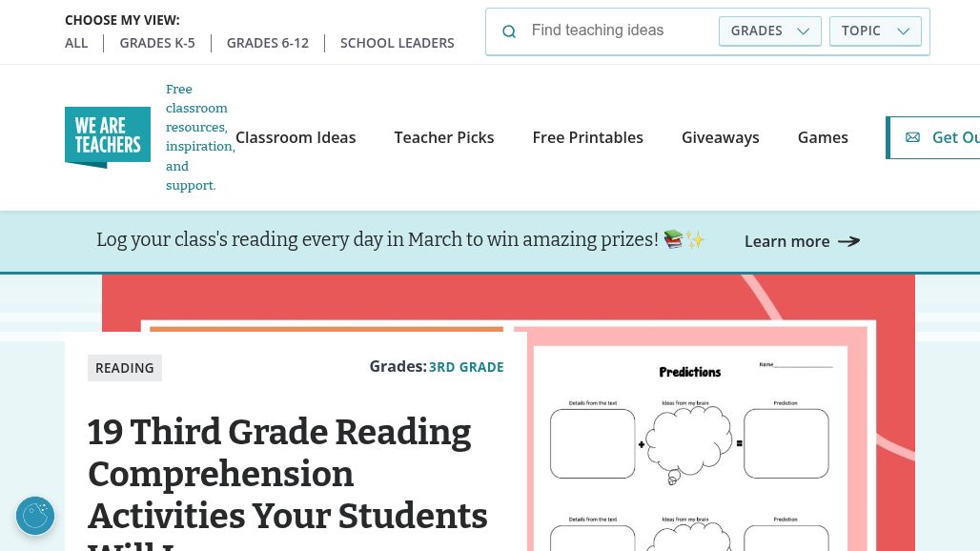The height and width of the screenshot is (551, 980).
Task: Click the We Are Teachers logo
Action: point(108,137)
